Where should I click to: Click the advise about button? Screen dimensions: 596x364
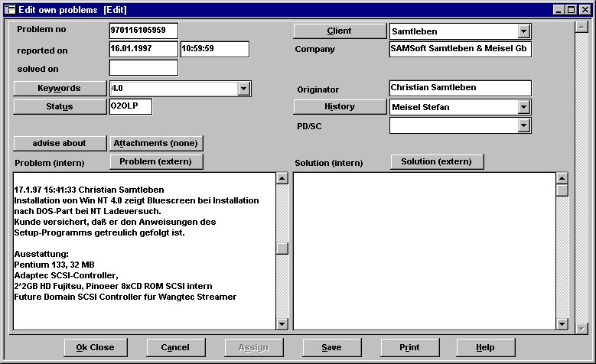60,144
